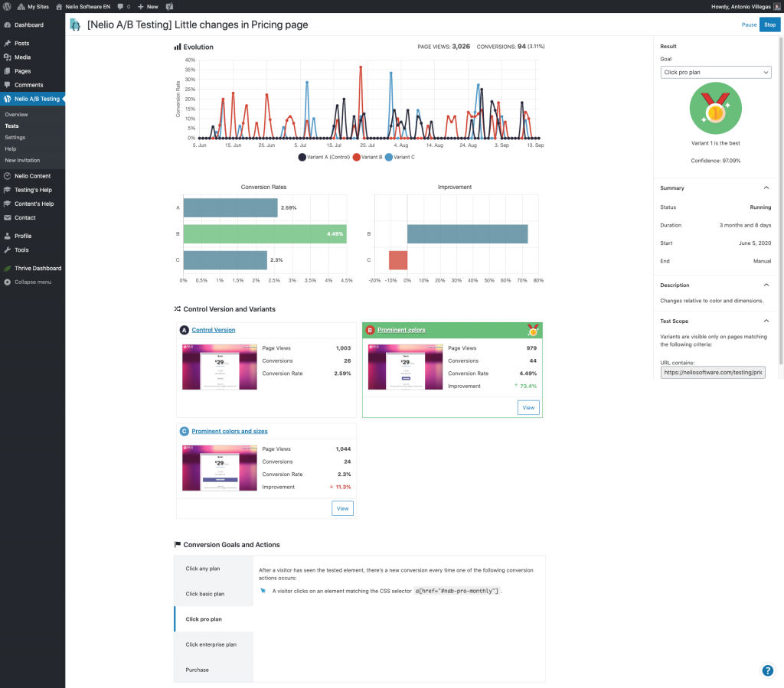
Task: Click the C badge icon of variant C
Action: pos(185,431)
